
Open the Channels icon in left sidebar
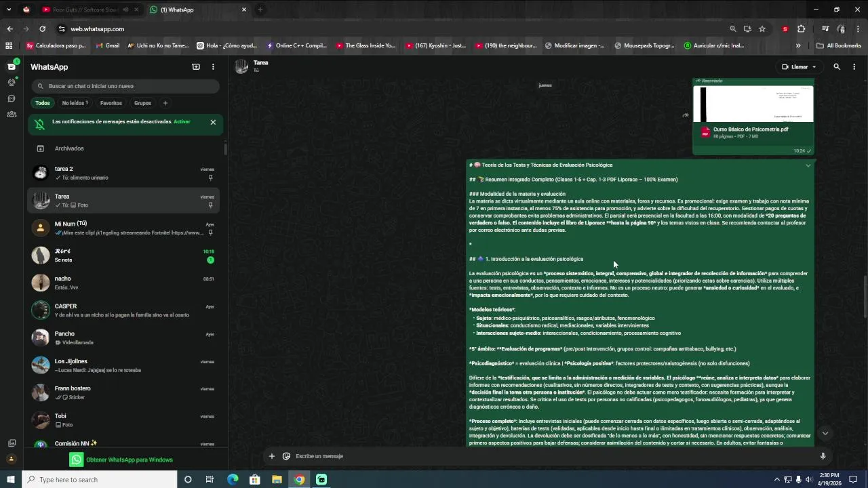point(12,98)
